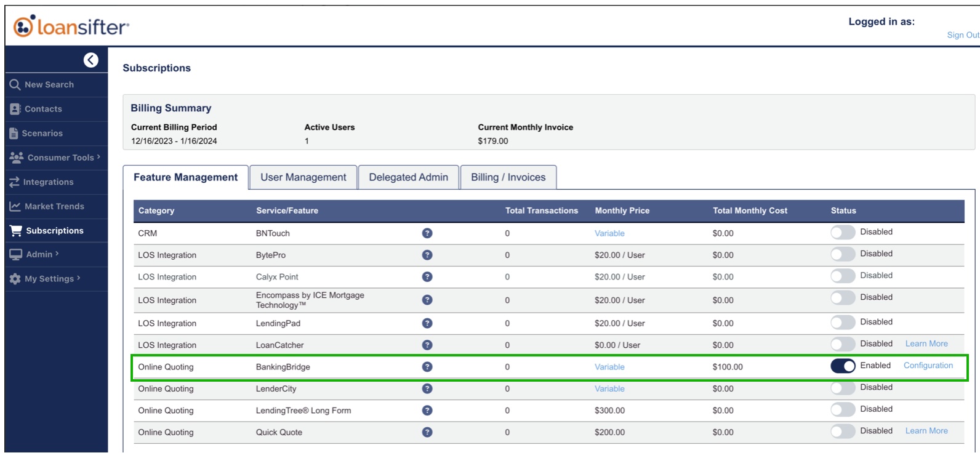Collapse the sidebar with the back arrow icon

pyautogui.click(x=90, y=60)
